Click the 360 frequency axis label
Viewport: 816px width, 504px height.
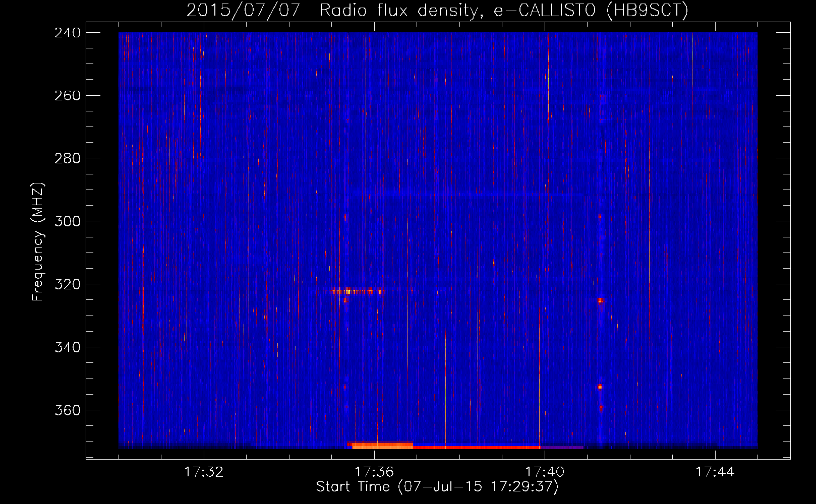point(67,410)
